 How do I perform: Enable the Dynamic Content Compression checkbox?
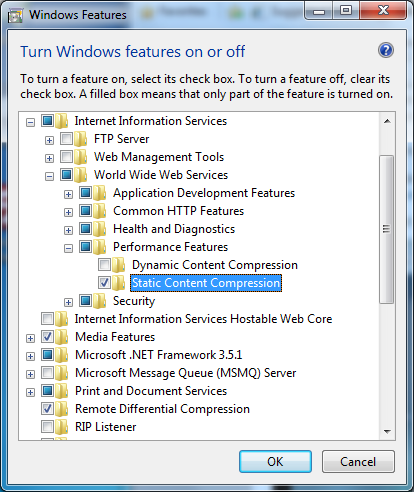point(104,264)
